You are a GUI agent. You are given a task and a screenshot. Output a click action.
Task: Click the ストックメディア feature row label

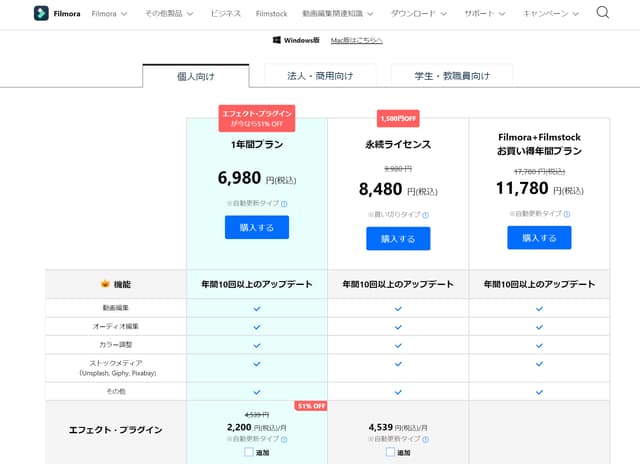pyautogui.click(x=116, y=368)
